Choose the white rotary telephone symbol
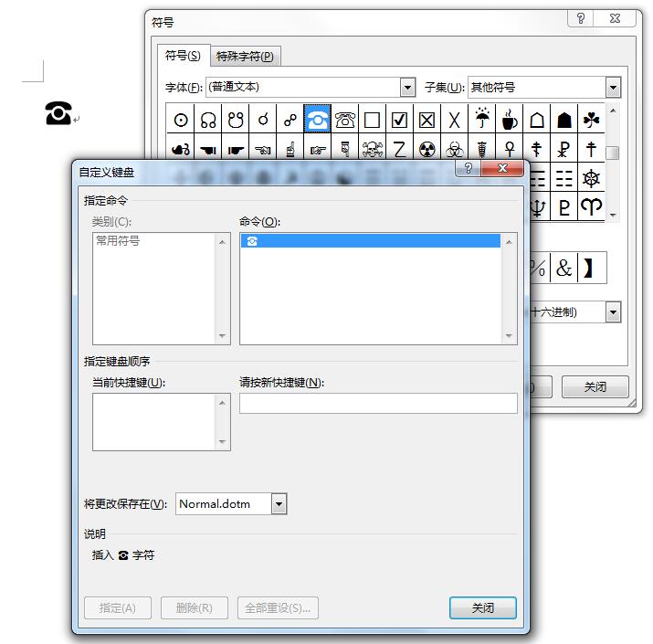 tap(345, 120)
